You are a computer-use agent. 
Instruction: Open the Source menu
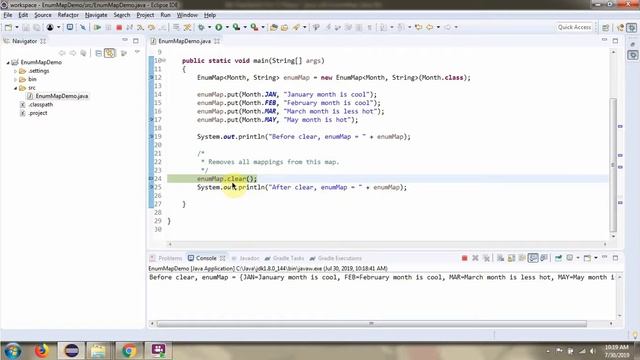pos(43,15)
